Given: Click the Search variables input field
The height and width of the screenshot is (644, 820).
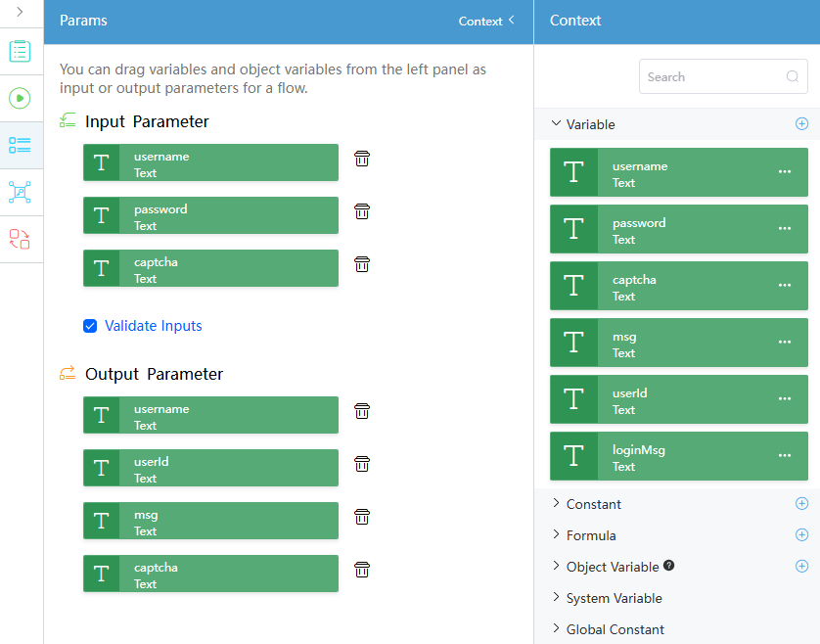Looking at the screenshot, I should pyautogui.click(x=723, y=76).
